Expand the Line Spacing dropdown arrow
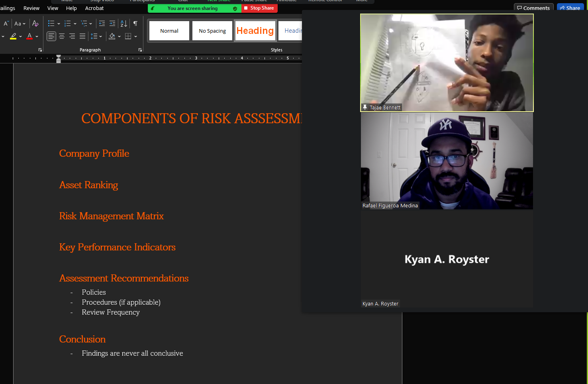Image resolution: width=588 pixels, height=384 pixels. pos(101,37)
